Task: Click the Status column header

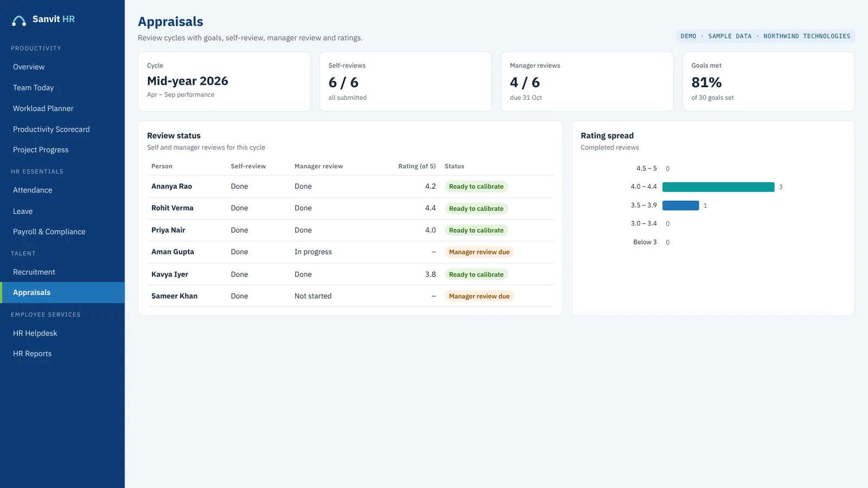Action: (x=455, y=166)
